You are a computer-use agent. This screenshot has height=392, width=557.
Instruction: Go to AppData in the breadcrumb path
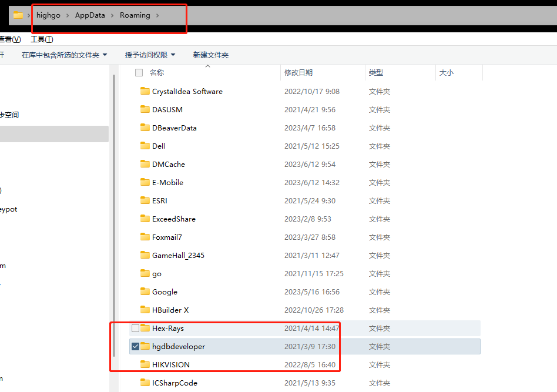pyautogui.click(x=90, y=15)
